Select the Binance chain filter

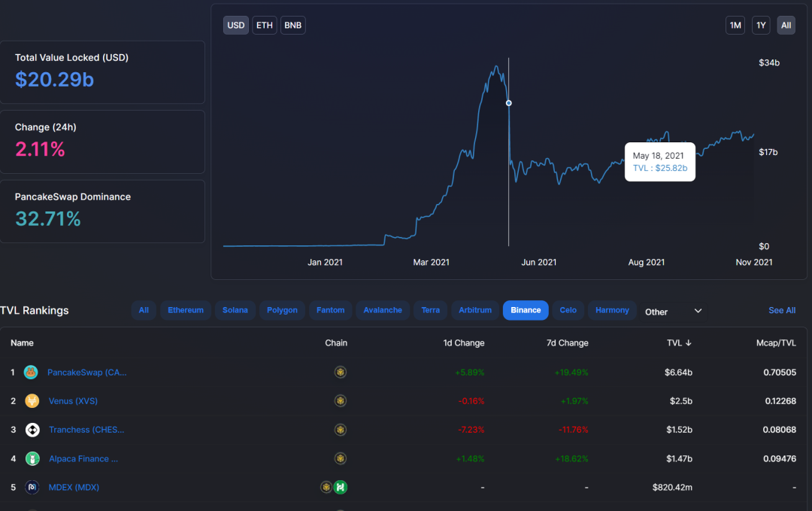point(526,310)
